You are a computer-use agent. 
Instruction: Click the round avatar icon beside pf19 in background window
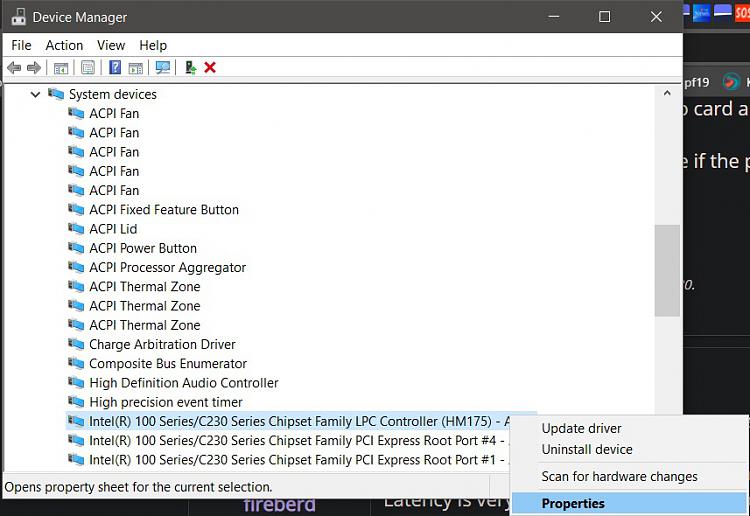[x=730, y=82]
